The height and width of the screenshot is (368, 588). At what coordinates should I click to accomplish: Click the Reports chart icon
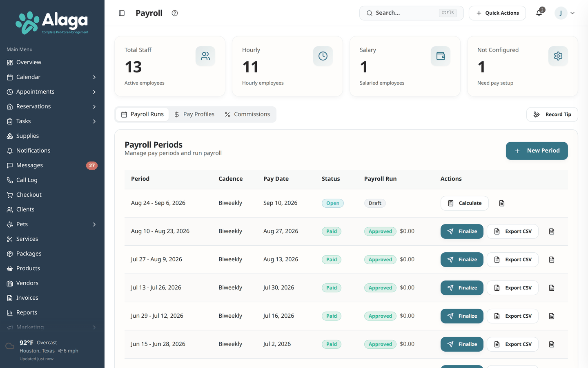click(10, 313)
